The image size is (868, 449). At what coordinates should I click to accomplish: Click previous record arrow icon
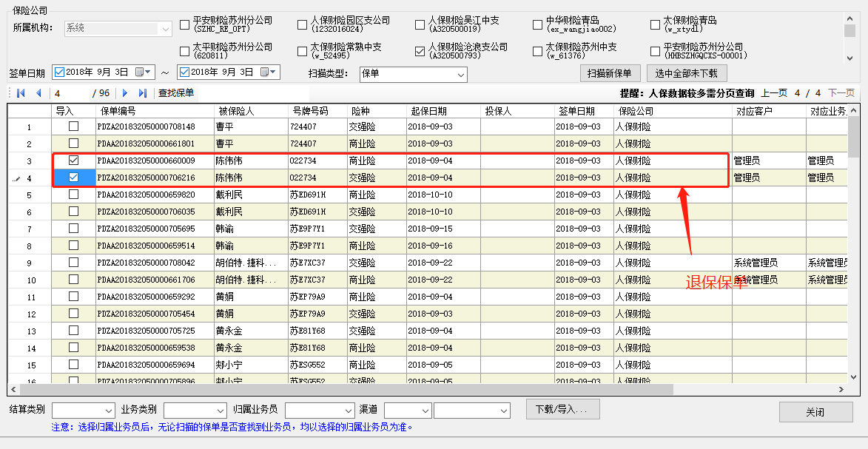[x=38, y=93]
